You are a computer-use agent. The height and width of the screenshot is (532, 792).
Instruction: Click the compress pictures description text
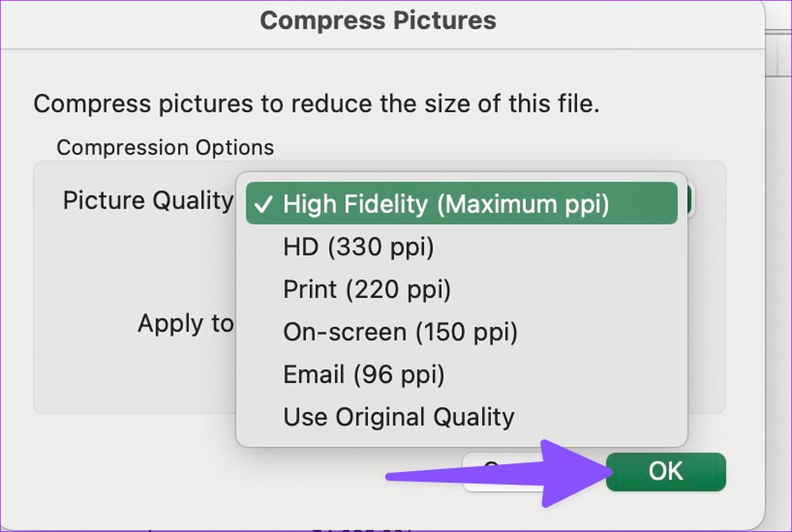(x=316, y=104)
